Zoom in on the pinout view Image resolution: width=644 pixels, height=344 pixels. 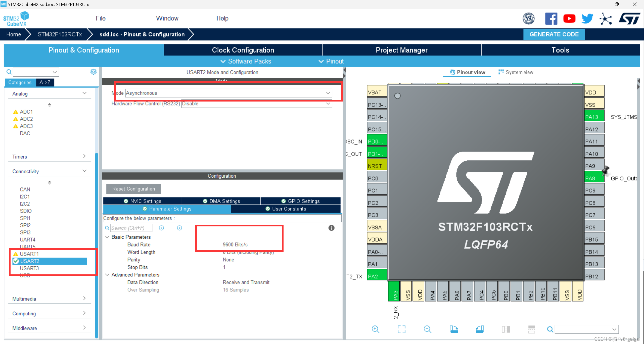(x=376, y=329)
